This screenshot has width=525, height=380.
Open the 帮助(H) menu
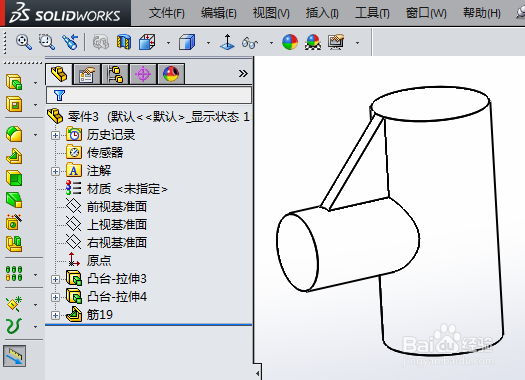pos(482,13)
